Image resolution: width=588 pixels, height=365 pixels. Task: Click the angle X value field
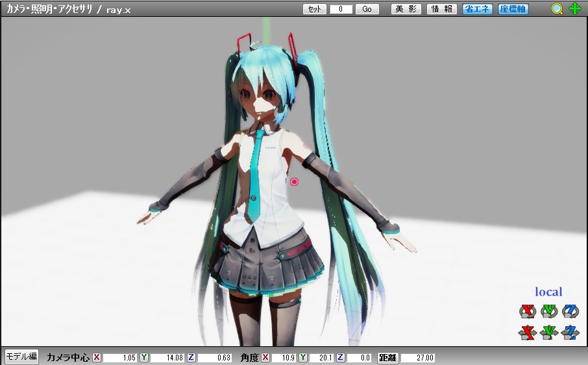pyautogui.click(x=283, y=357)
